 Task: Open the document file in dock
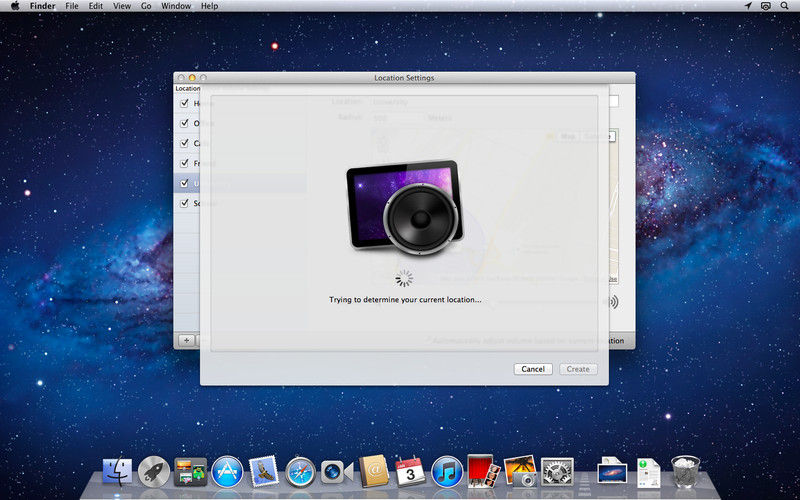648,473
